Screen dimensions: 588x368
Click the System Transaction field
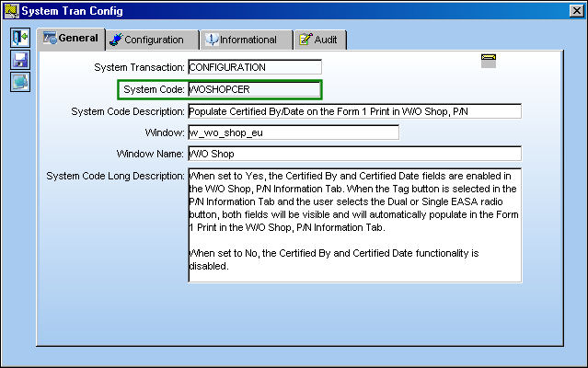(255, 67)
